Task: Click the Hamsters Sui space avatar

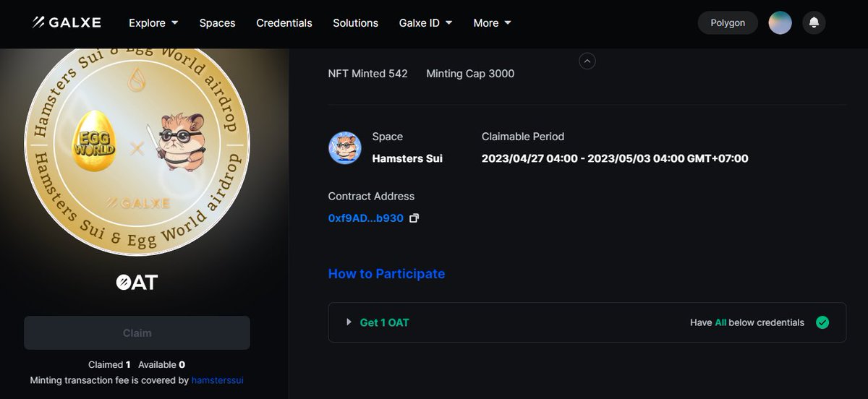Action: click(x=345, y=147)
